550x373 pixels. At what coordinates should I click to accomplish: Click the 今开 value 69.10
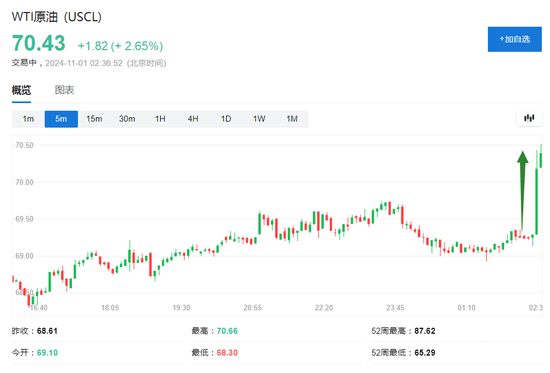(47, 353)
